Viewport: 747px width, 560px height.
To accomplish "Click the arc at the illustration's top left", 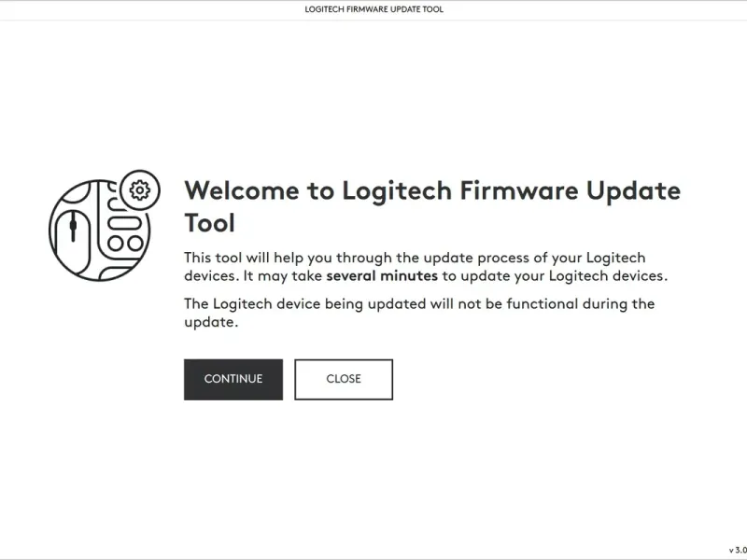I will click(77, 195).
